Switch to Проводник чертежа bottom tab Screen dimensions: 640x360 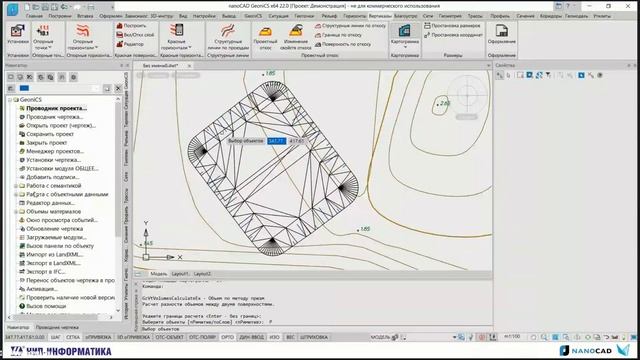[x=57, y=327]
